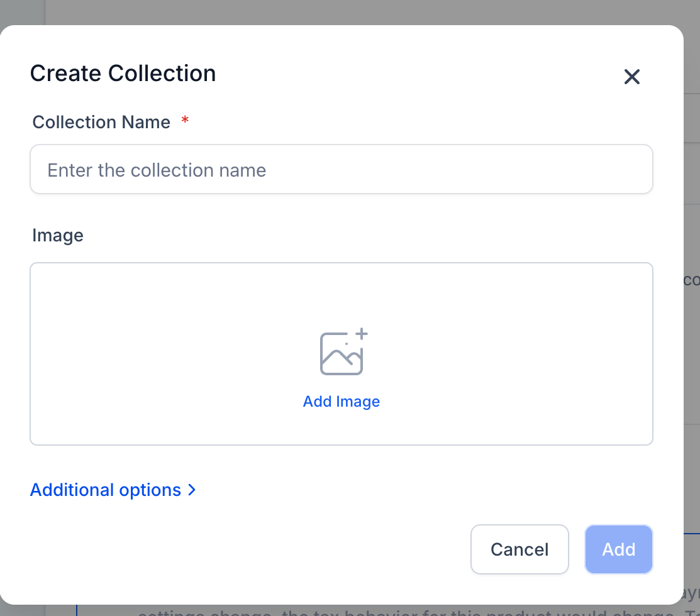The width and height of the screenshot is (700, 616).
Task: Click the red required asterisk
Action: click(x=185, y=119)
